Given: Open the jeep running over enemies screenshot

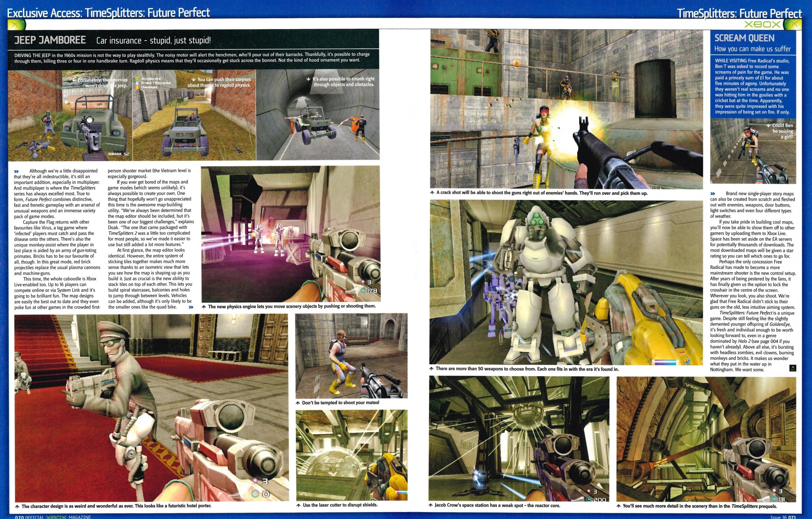Looking at the screenshot, I should 70,116.
